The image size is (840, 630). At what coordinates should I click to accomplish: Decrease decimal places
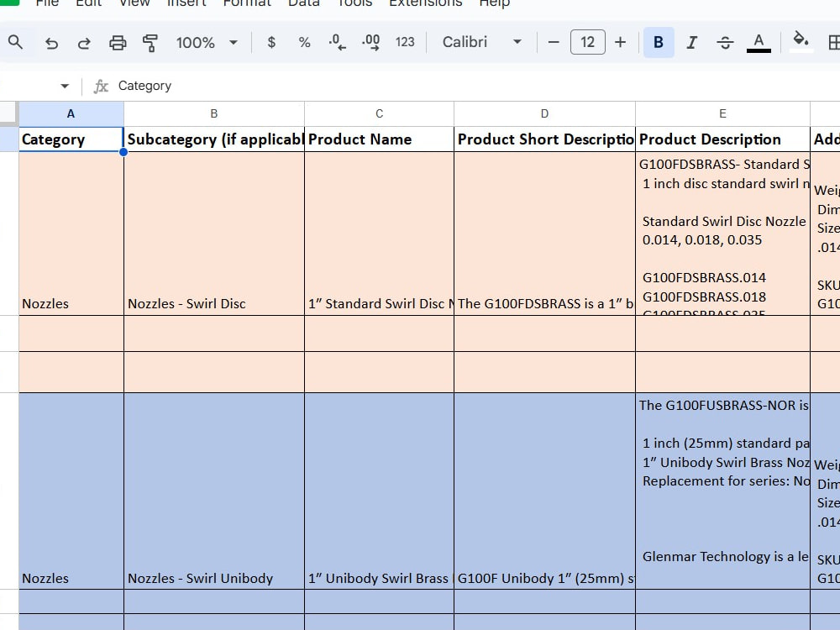click(337, 42)
